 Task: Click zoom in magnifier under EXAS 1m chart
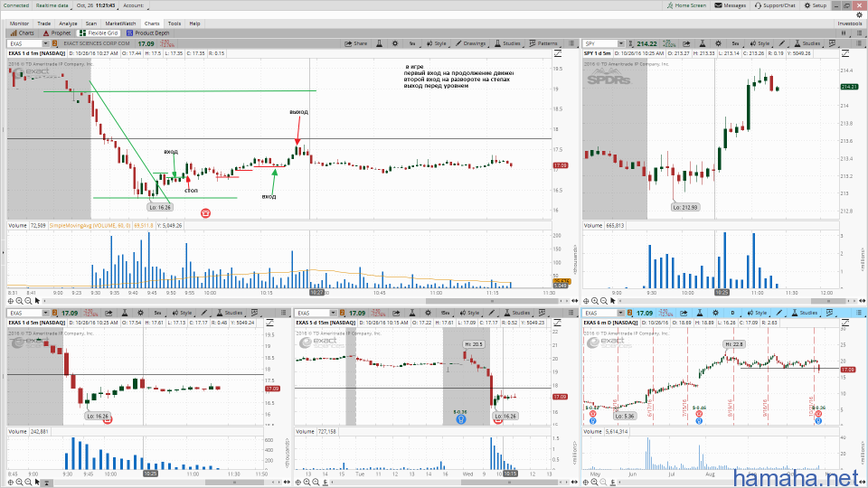pyautogui.click(x=19, y=301)
